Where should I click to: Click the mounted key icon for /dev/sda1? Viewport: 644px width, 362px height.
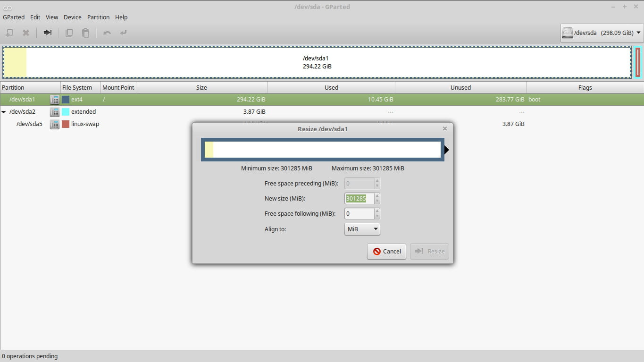pyautogui.click(x=55, y=100)
